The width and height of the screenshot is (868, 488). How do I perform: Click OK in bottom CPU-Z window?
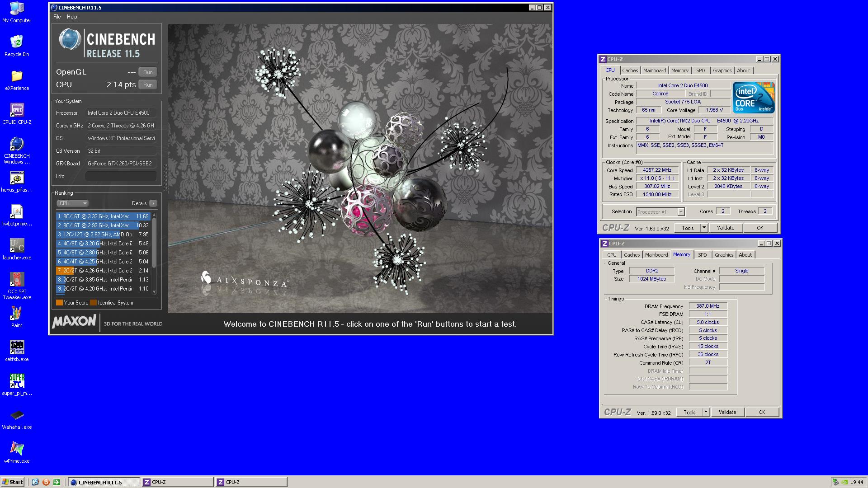click(x=762, y=413)
